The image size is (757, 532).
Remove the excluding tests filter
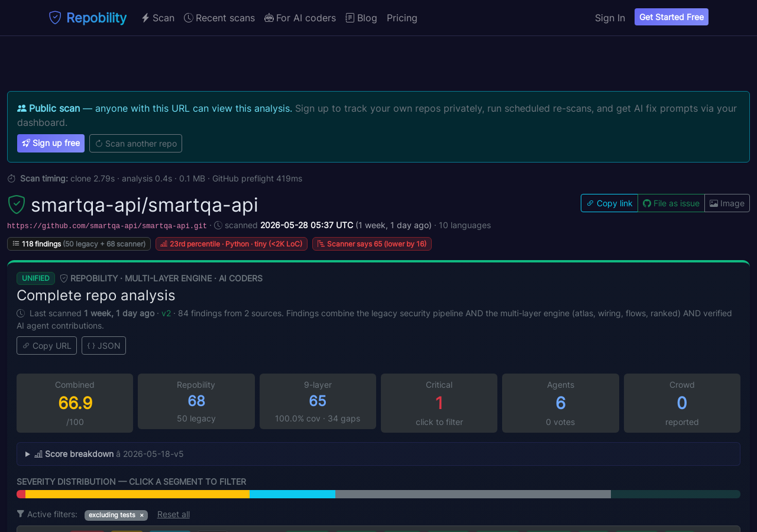[x=141, y=515]
